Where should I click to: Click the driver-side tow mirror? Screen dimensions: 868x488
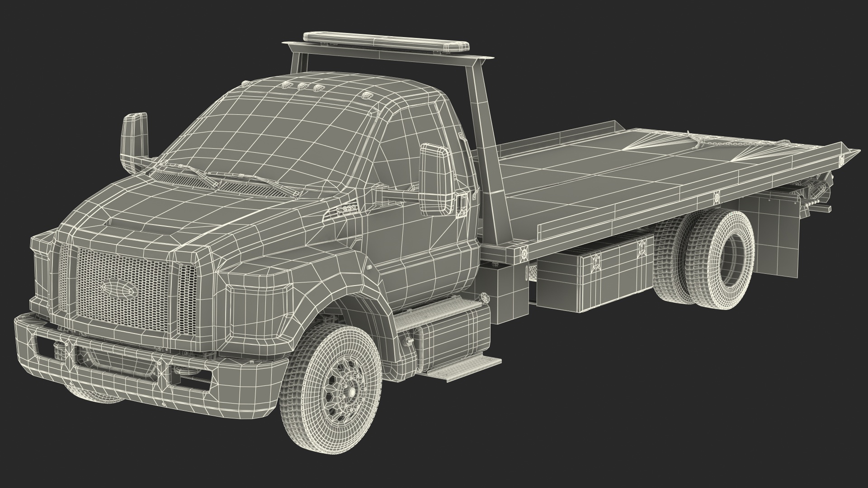134,139
